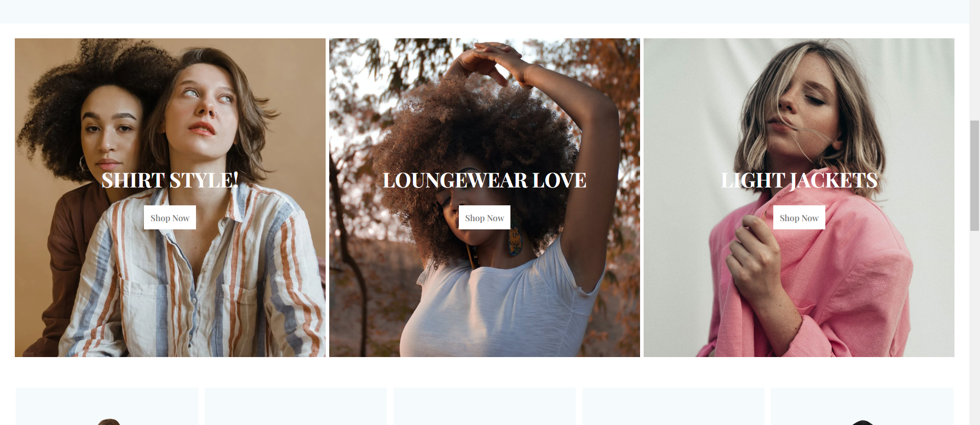Click the vertical scrollbar thumb
Screen dimensions: 980x425
(974, 176)
